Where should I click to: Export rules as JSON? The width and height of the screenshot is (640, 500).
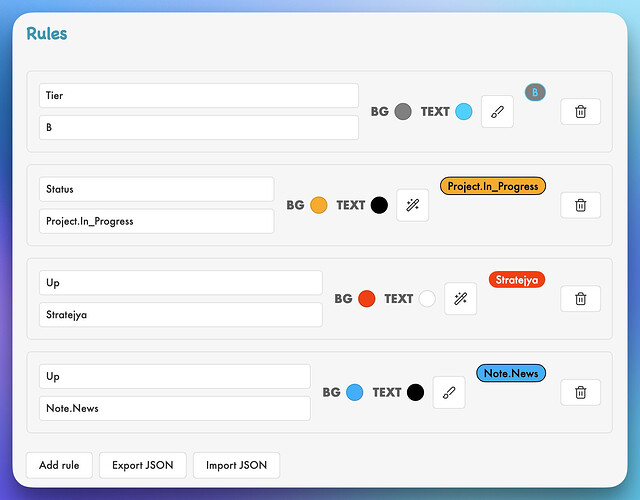coord(142,465)
